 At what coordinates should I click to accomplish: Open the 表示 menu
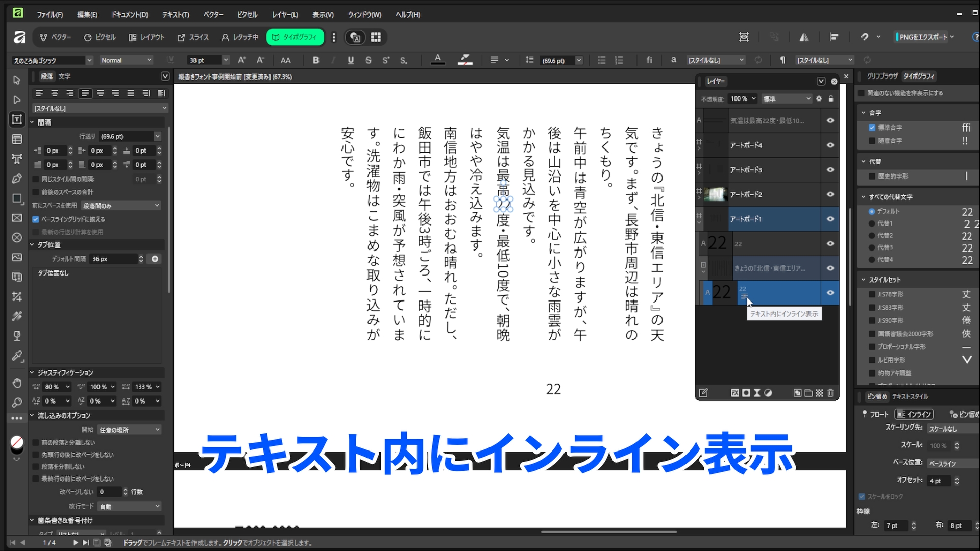click(322, 14)
